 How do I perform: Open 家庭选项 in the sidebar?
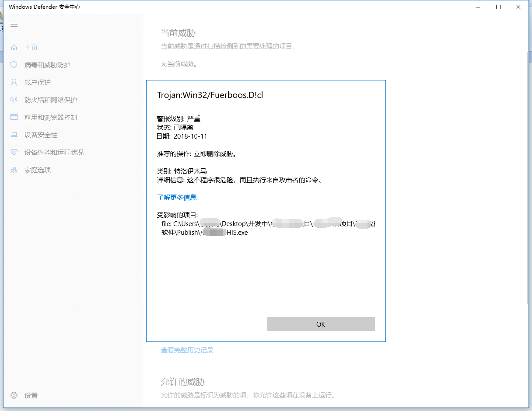(x=38, y=170)
